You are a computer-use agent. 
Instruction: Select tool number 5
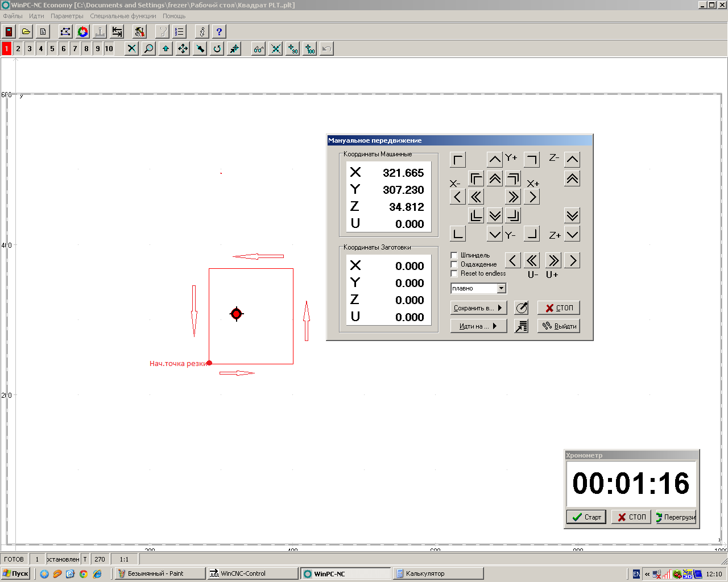52,49
